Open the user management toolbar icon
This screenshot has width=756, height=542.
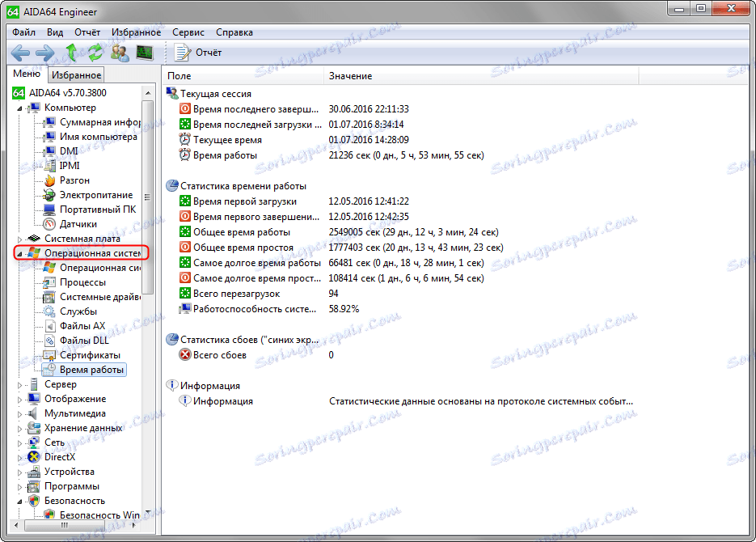120,52
